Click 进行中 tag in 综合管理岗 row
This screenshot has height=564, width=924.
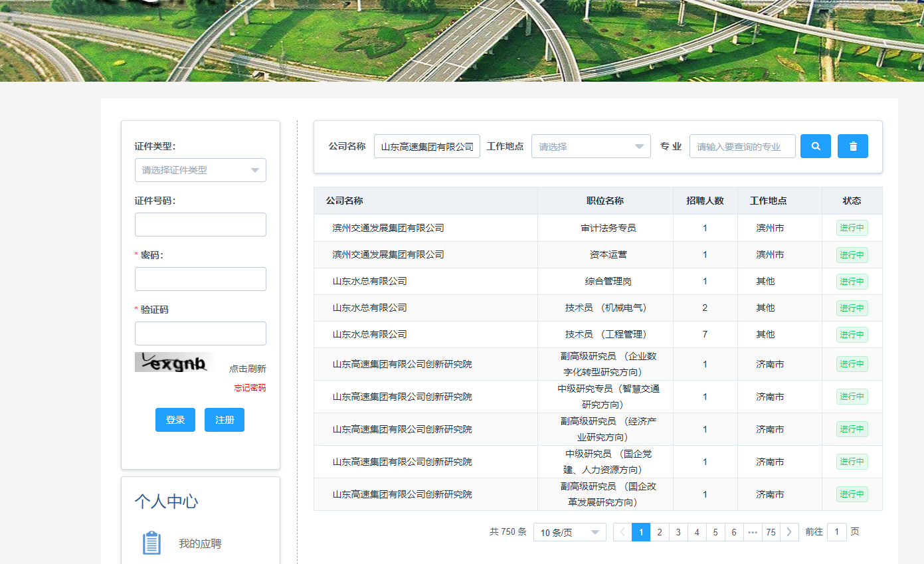[852, 282]
